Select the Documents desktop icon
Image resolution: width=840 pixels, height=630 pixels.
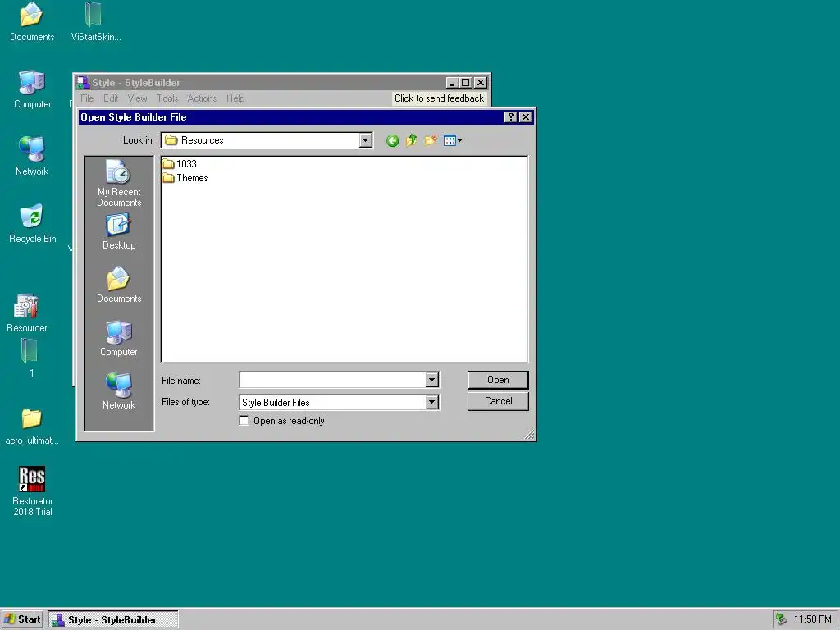click(32, 22)
